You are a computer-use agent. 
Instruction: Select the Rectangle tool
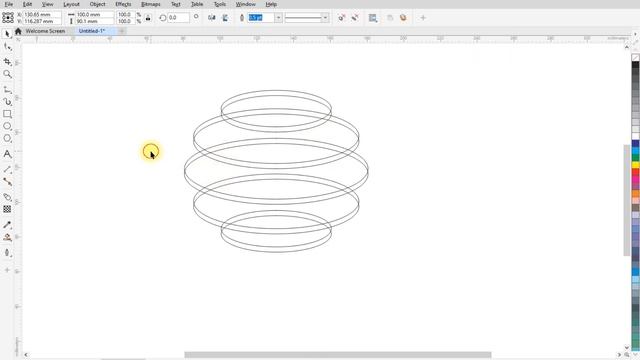[x=7, y=114]
